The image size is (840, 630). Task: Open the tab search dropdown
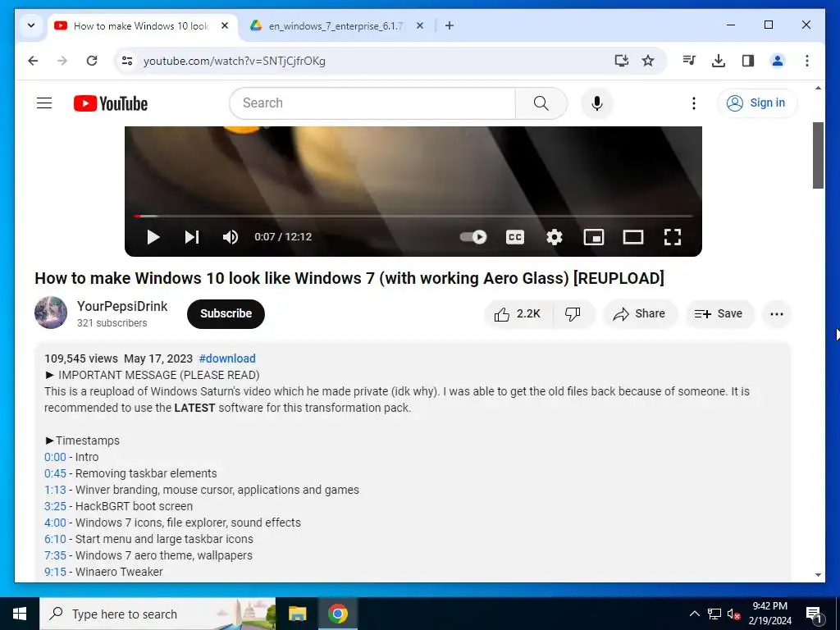click(x=31, y=25)
